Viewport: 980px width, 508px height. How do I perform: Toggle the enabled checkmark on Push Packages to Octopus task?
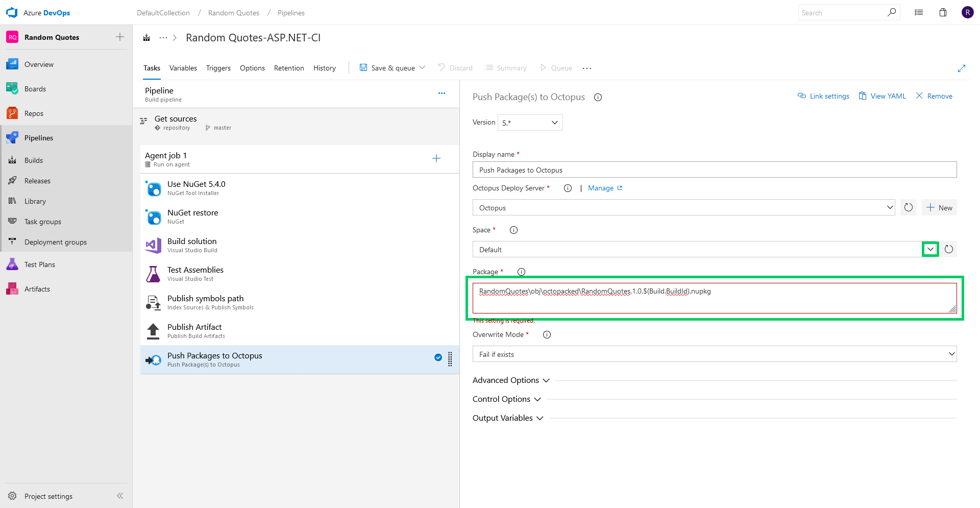438,357
